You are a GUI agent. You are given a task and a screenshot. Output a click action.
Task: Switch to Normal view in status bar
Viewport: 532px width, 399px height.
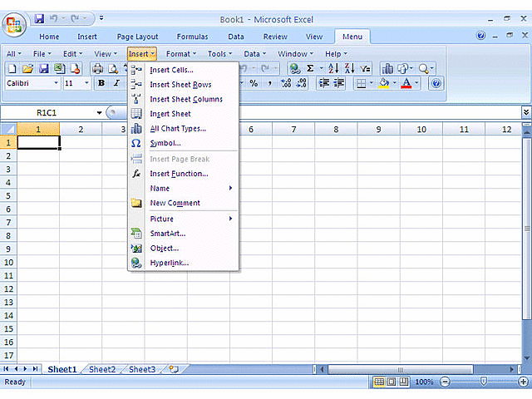coord(379,382)
